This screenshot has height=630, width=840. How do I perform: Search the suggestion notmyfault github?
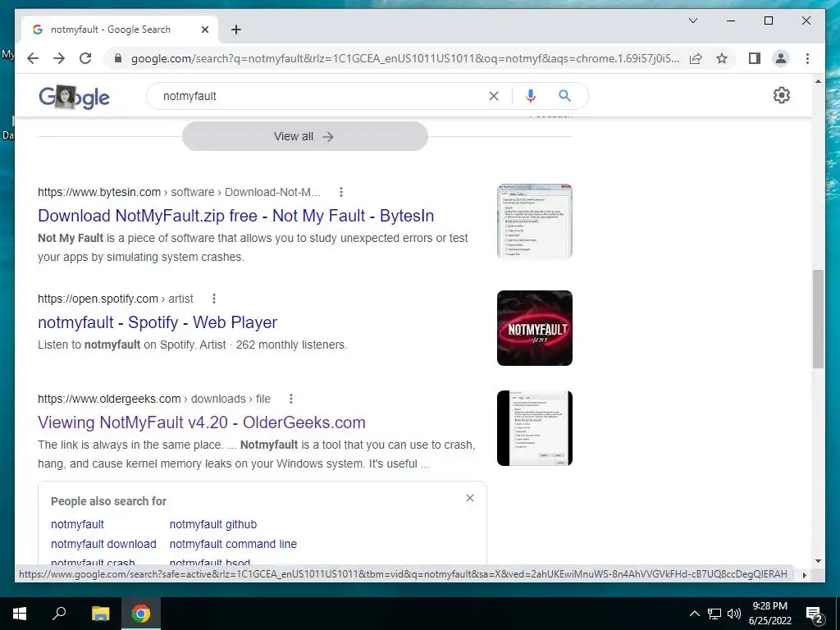[213, 524]
